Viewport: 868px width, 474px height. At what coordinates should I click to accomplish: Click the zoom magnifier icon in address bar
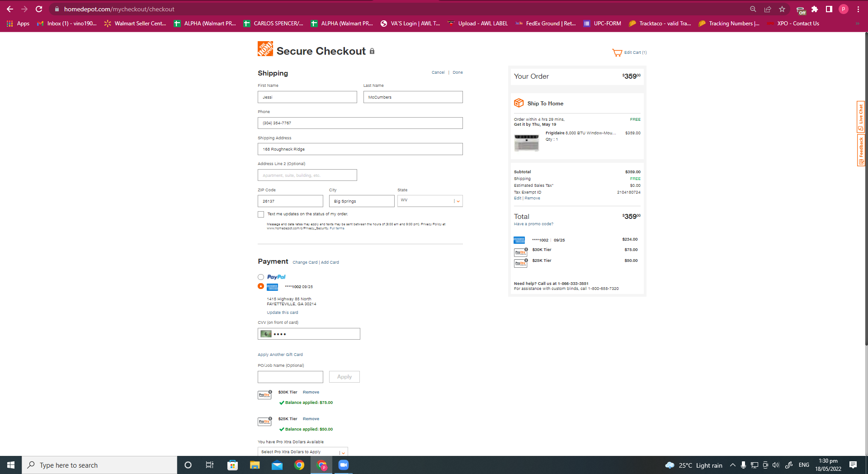pyautogui.click(x=753, y=9)
